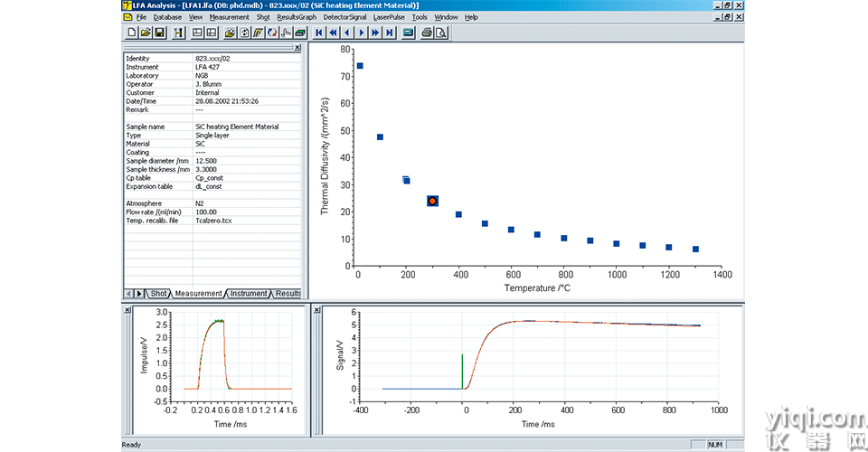Click the Print toolbar icon
This screenshot has width=868, height=452.
427,33
